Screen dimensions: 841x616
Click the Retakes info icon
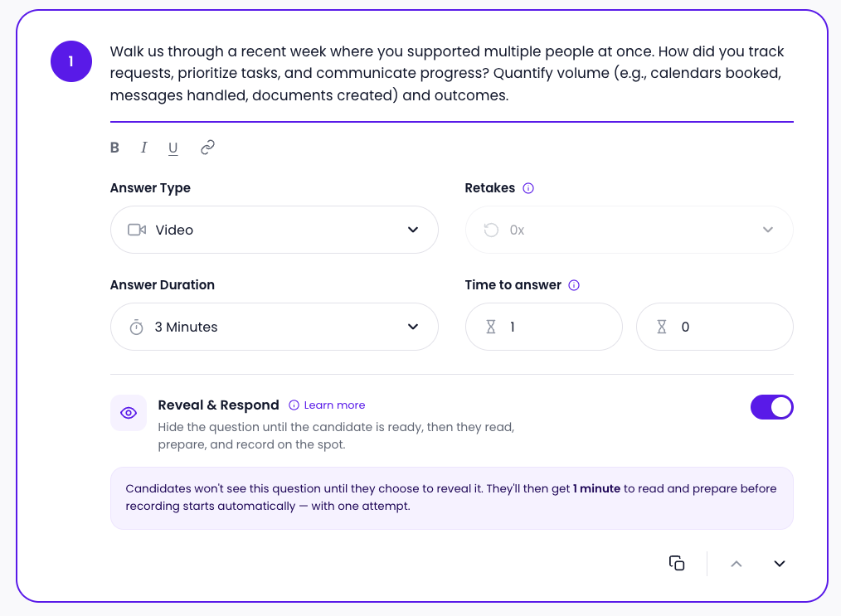(528, 188)
